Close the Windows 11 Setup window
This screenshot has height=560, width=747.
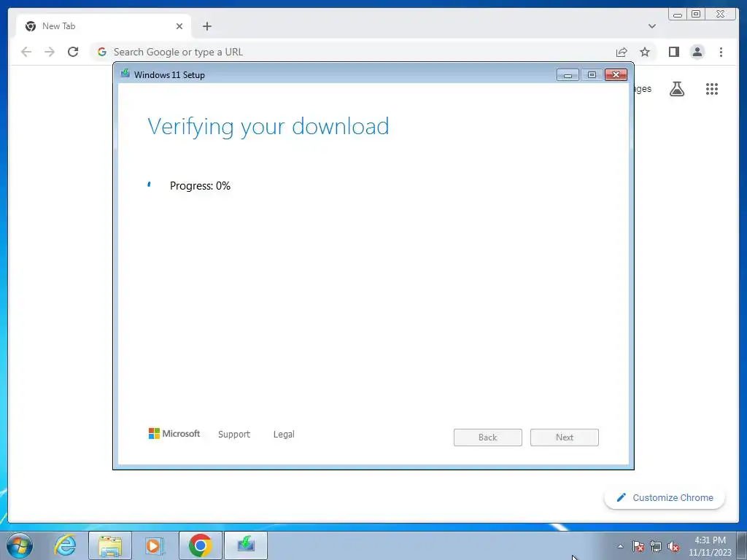[616, 75]
